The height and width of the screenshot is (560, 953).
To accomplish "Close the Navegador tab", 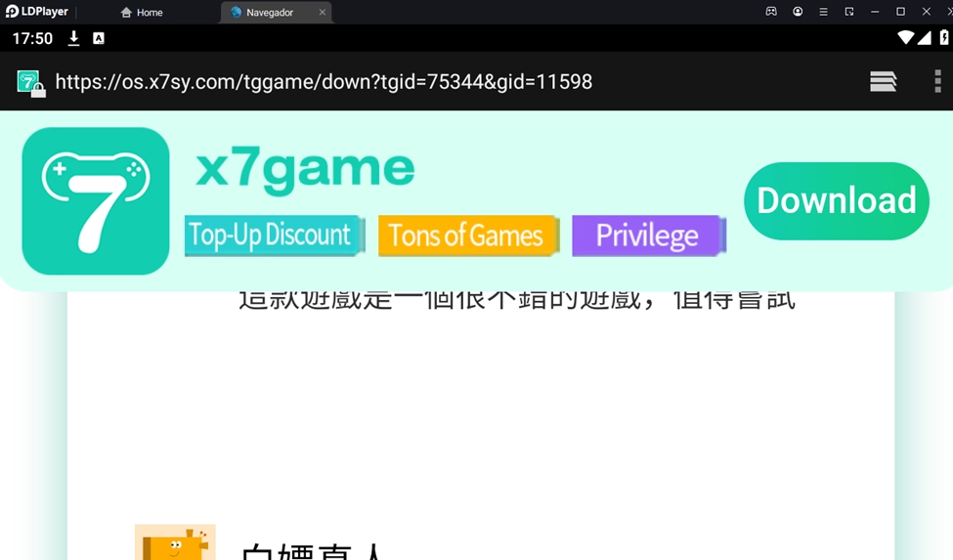I will point(323,12).
